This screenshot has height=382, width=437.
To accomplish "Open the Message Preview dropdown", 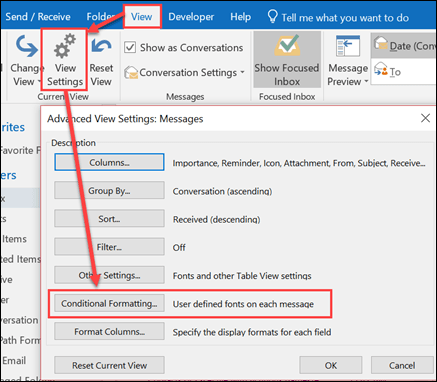I will (x=348, y=61).
